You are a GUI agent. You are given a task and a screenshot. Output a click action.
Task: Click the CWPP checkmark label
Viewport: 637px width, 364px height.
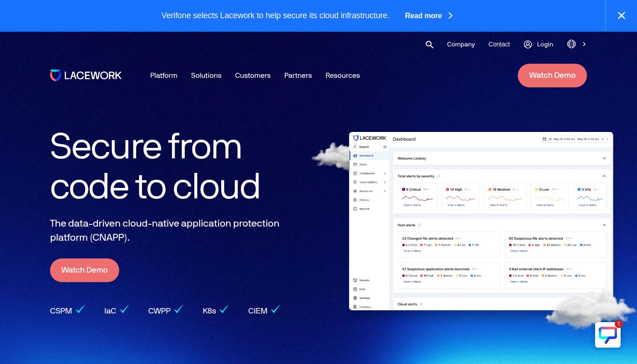click(x=166, y=310)
